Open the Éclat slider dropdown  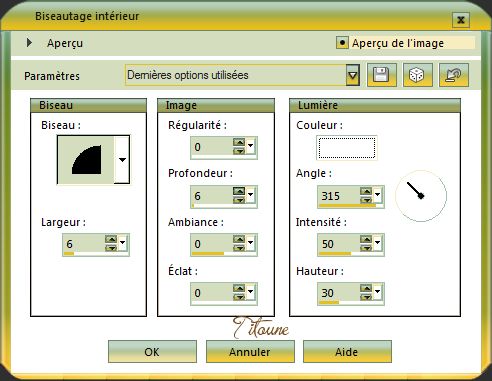click(250, 292)
